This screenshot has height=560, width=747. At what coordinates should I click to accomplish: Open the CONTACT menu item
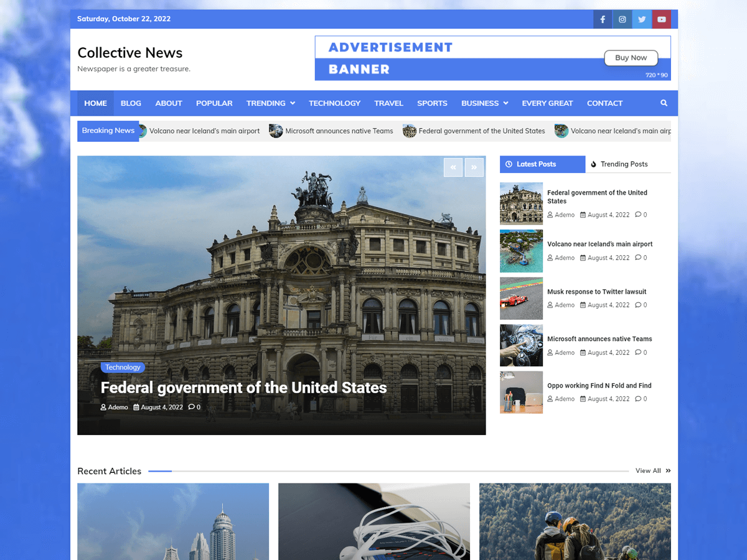604,103
